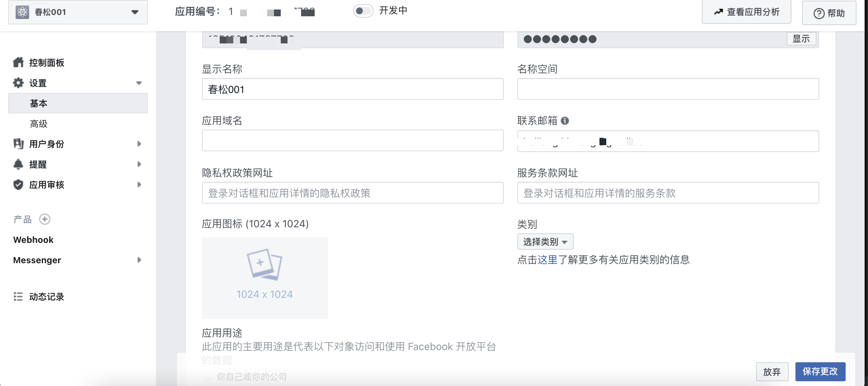Collapse the 设置 section arrow
868x386 pixels.
coord(139,83)
